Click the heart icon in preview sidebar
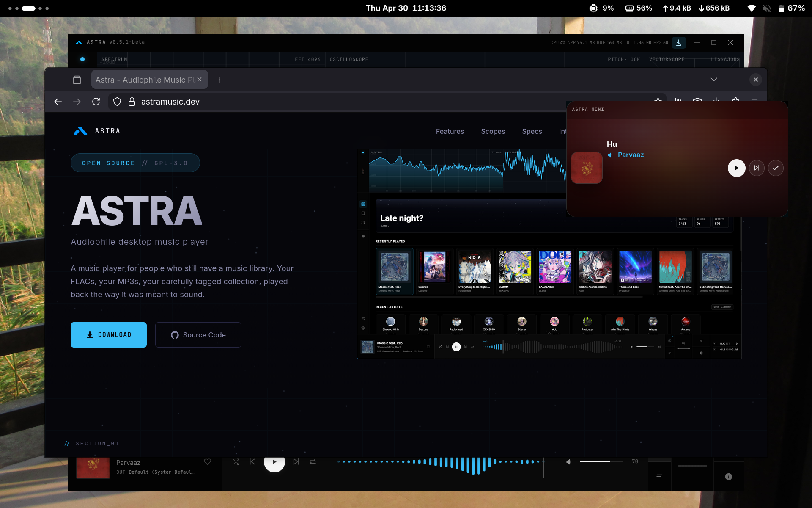The height and width of the screenshot is (508, 812). pyautogui.click(x=363, y=237)
